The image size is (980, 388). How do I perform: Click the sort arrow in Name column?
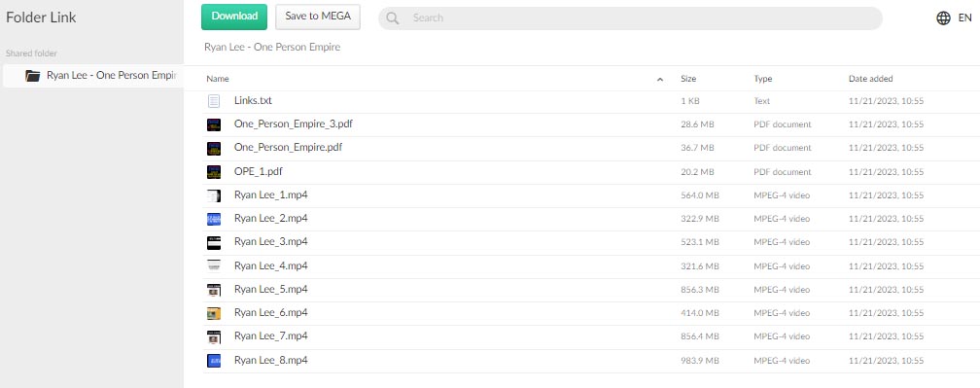(660, 80)
